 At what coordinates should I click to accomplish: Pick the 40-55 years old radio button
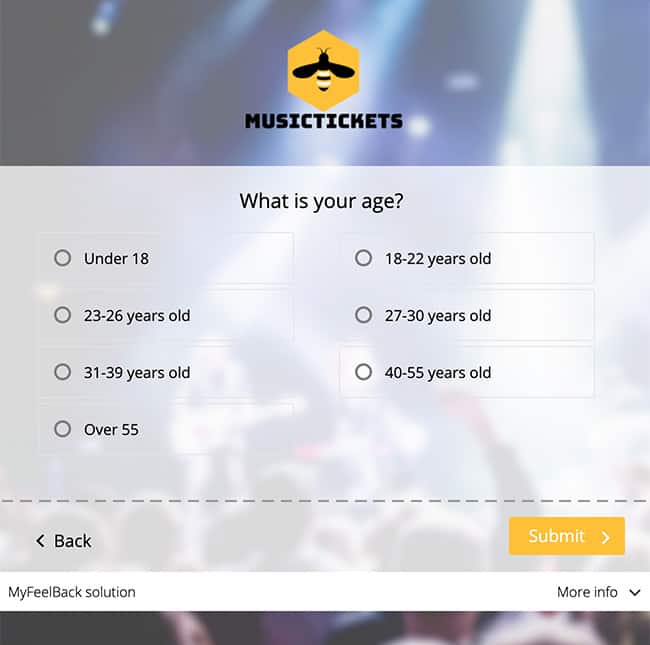click(x=364, y=372)
